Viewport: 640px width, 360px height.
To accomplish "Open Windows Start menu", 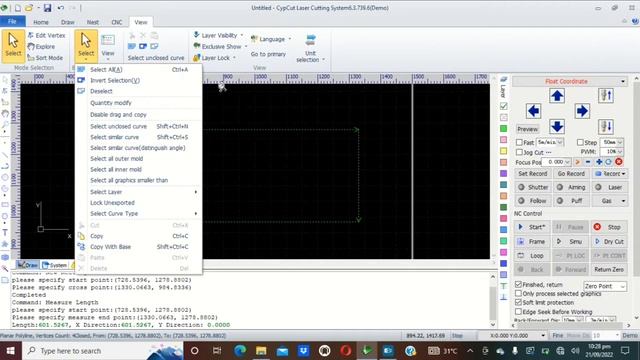I will (x=10, y=351).
